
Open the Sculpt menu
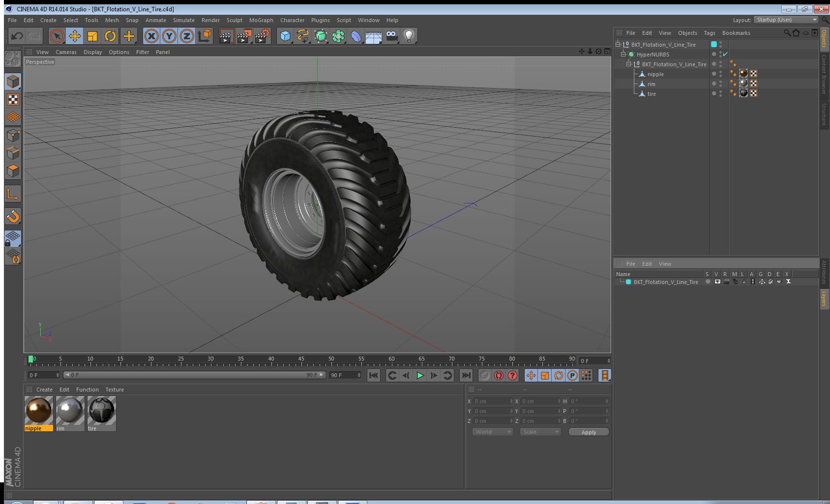[235, 20]
